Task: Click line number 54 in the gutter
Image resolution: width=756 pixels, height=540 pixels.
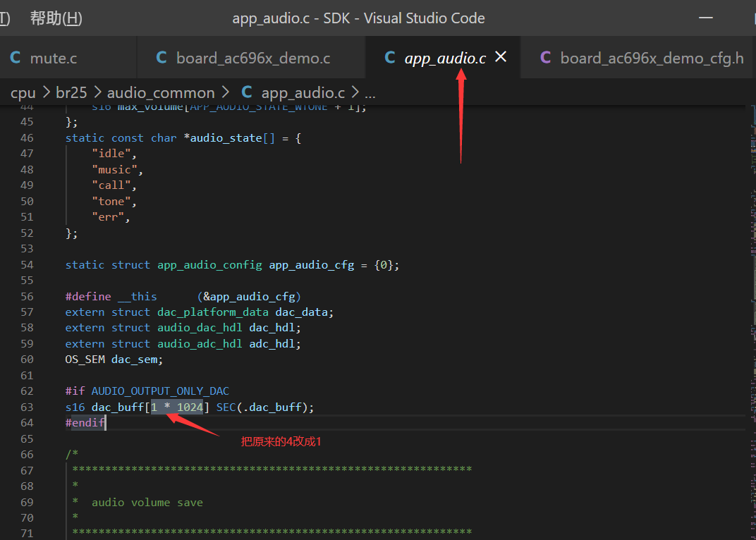Action: click(27, 265)
